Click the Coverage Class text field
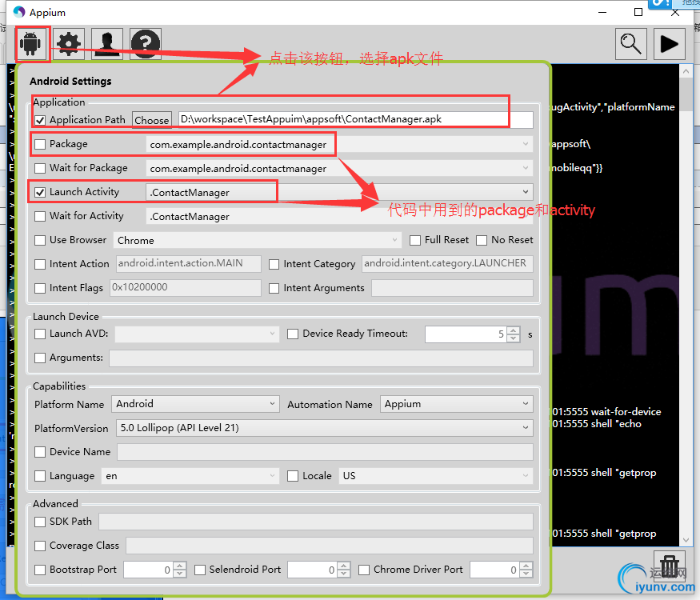Viewport: 700px width, 600px height. (x=330, y=546)
